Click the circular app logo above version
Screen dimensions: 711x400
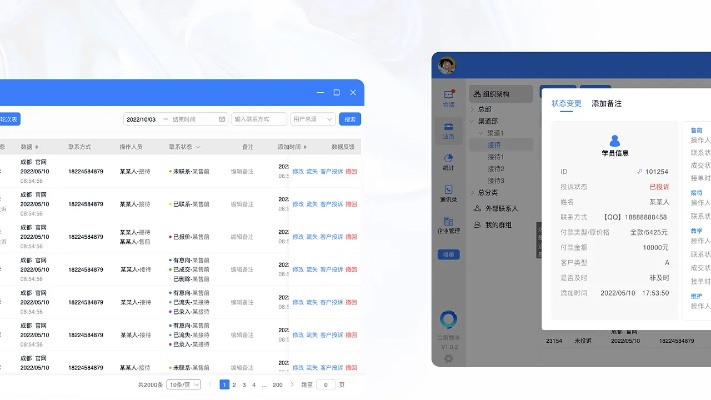tap(448, 319)
